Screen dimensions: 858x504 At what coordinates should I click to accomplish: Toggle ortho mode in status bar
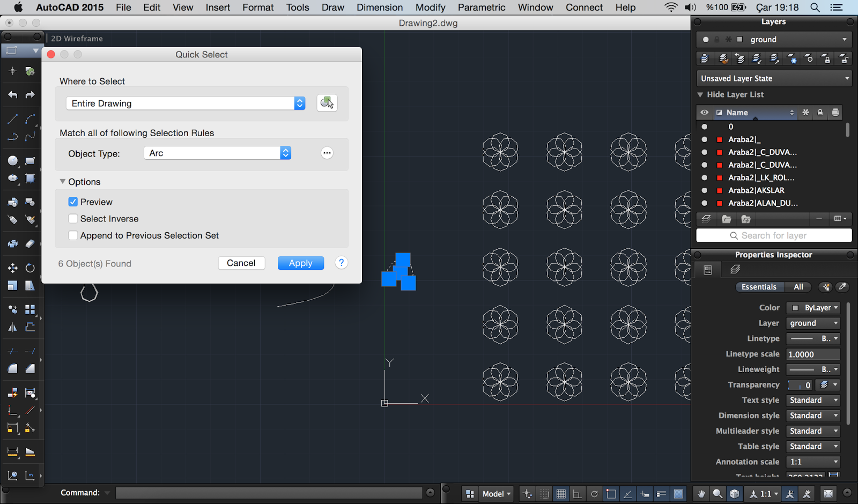coord(577,494)
